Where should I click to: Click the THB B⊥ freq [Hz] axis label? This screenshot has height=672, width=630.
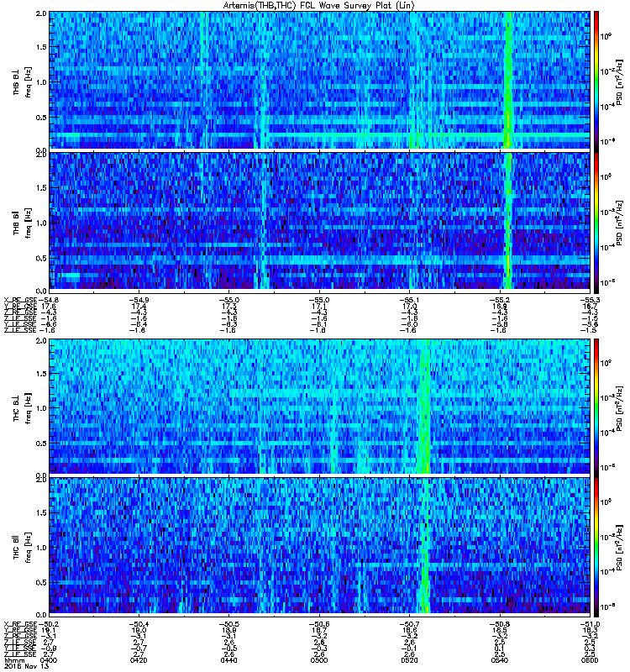(23, 81)
